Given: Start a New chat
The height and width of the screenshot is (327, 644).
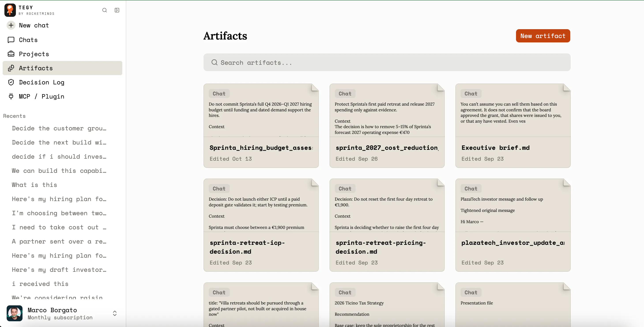Looking at the screenshot, I should 62,25.
